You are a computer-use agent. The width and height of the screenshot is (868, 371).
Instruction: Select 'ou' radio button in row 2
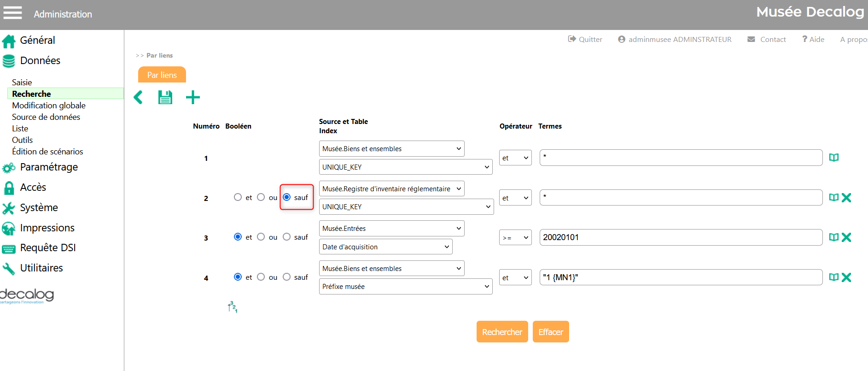click(261, 197)
